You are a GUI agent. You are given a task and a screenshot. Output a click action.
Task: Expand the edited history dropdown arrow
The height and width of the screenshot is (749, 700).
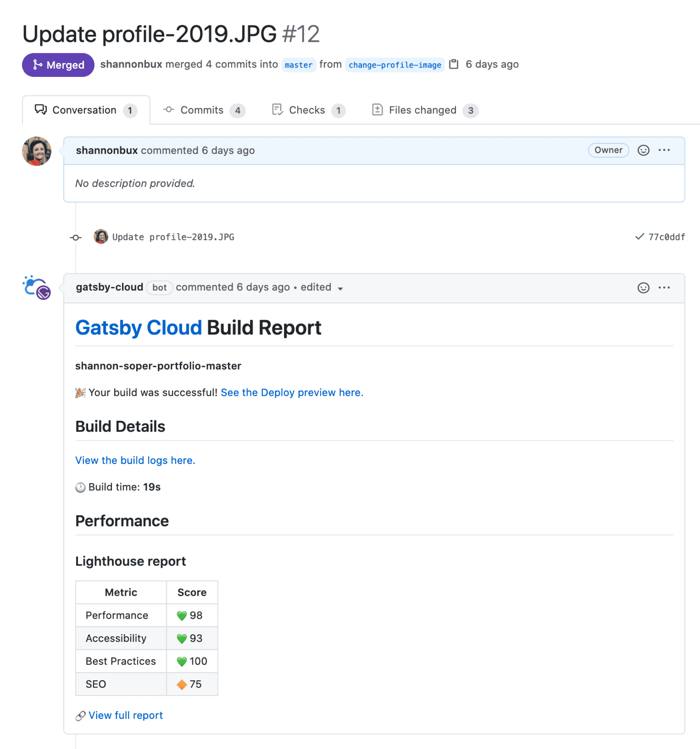click(x=340, y=289)
